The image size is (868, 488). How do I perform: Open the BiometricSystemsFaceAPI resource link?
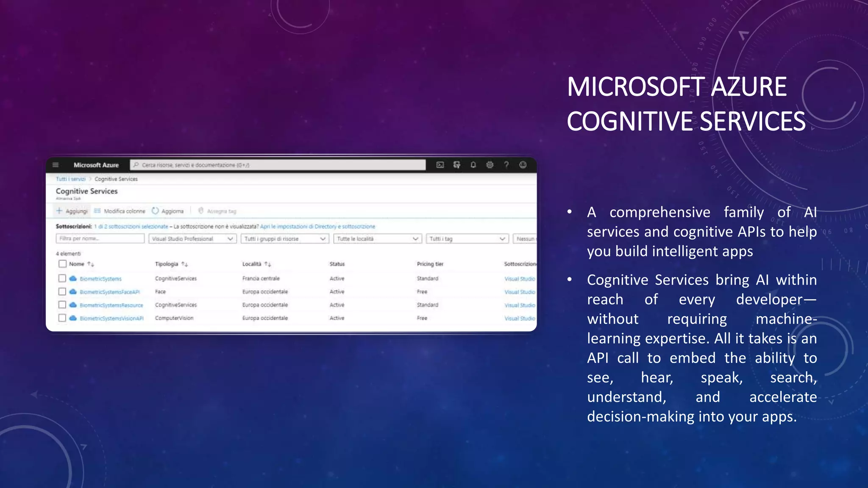110,292
